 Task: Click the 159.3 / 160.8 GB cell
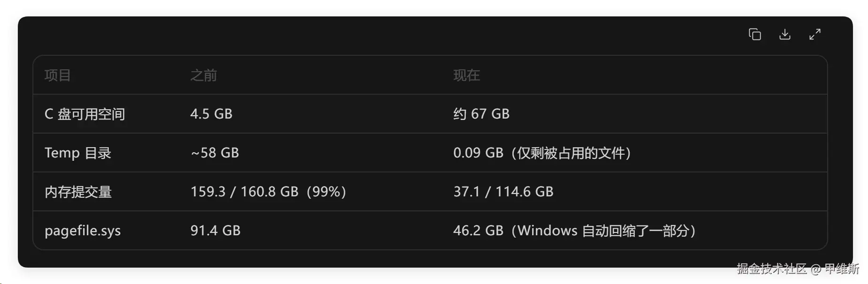point(268,192)
